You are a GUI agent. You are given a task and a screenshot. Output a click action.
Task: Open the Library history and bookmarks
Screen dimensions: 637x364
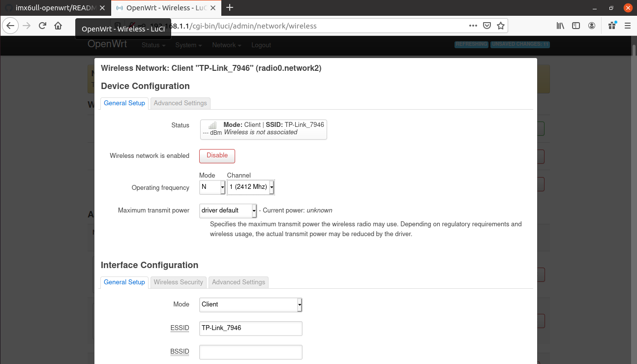click(560, 26)
